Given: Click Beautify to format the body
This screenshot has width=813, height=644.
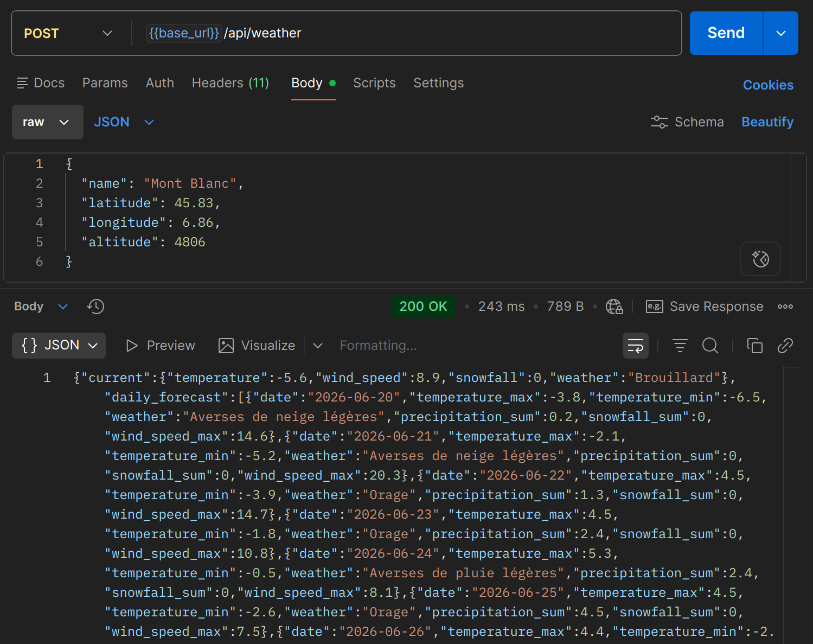Looking at the screenshot, I should (x=767, y=122).
